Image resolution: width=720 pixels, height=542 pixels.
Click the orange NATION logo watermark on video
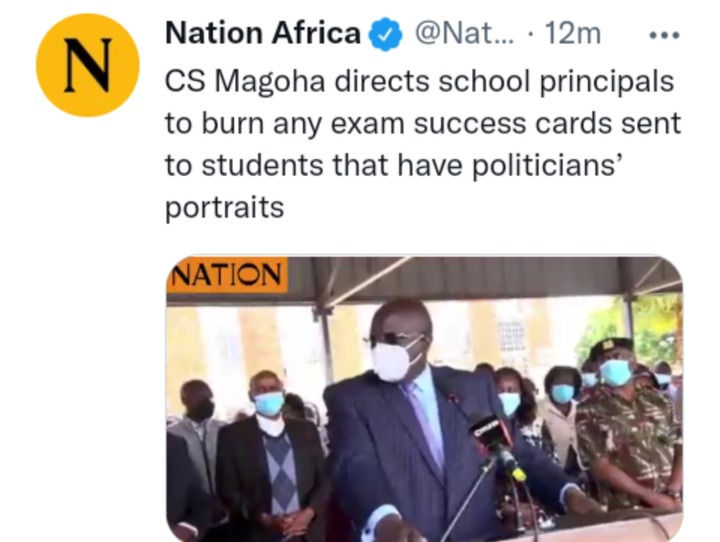tap(227, 275)
